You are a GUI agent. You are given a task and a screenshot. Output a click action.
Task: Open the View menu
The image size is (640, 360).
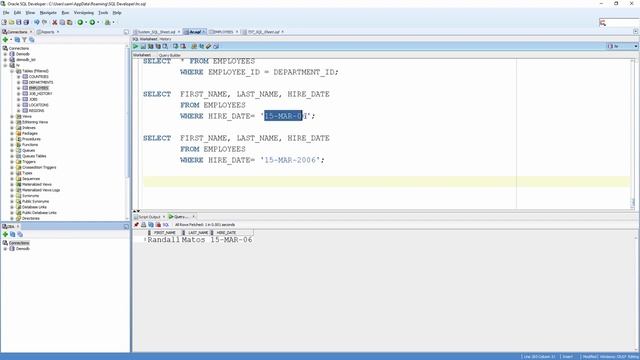[30, 13]
